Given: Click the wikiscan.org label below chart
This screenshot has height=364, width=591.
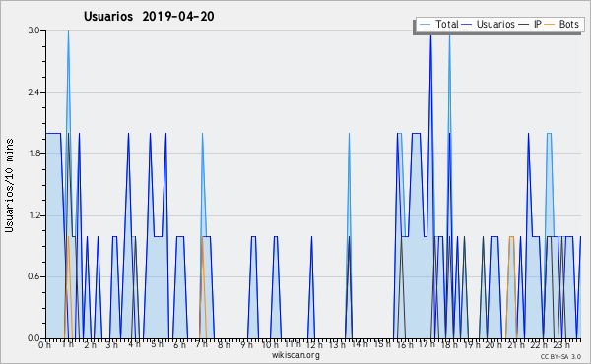Looking at the screenshot, I should (x=295, y=355).
